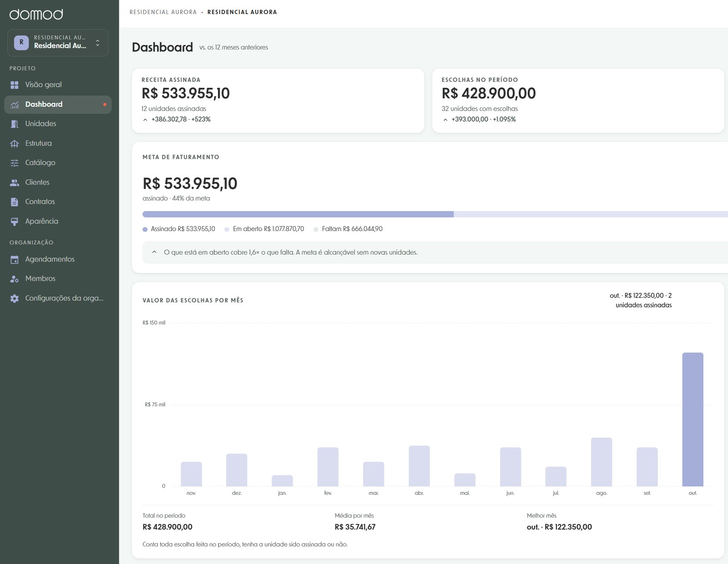
Task: Select the ago. bar in chart
Action: pyautogui.click(x=602, y=462)
